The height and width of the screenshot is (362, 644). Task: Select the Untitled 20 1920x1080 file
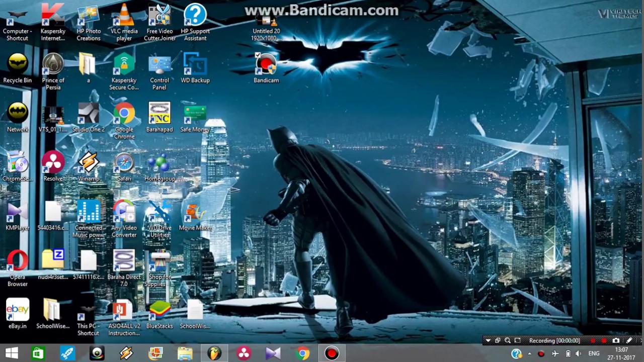[266, 26]
